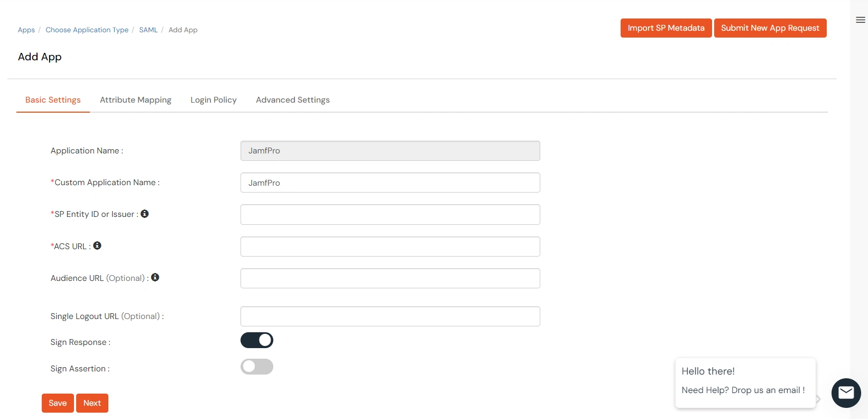Open Choose Application Type breadcrumb
868x419 pixels.
(87, 30)
